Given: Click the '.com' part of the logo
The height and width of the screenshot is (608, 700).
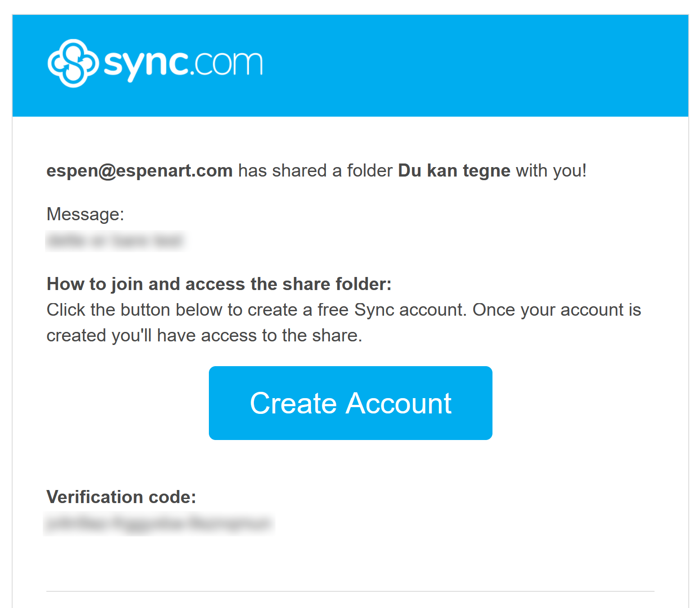Looking at the screenshot, I should (227, 64).
